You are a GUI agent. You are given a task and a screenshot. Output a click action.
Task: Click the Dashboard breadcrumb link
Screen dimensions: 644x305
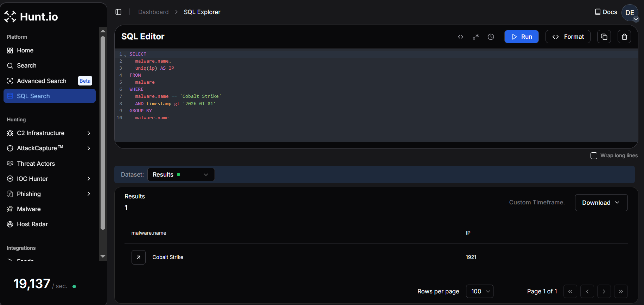click(153, 12)
